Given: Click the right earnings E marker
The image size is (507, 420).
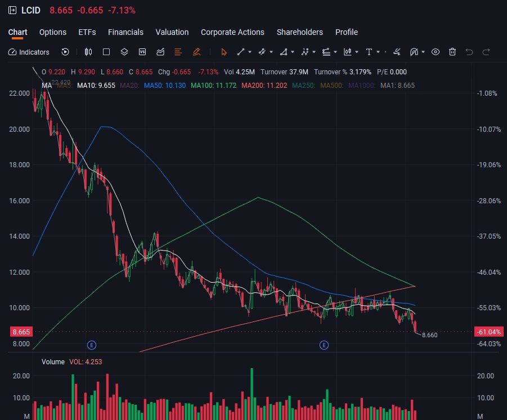Looking at the screenshot, I should pyautogui.click(x=324, y=345).
